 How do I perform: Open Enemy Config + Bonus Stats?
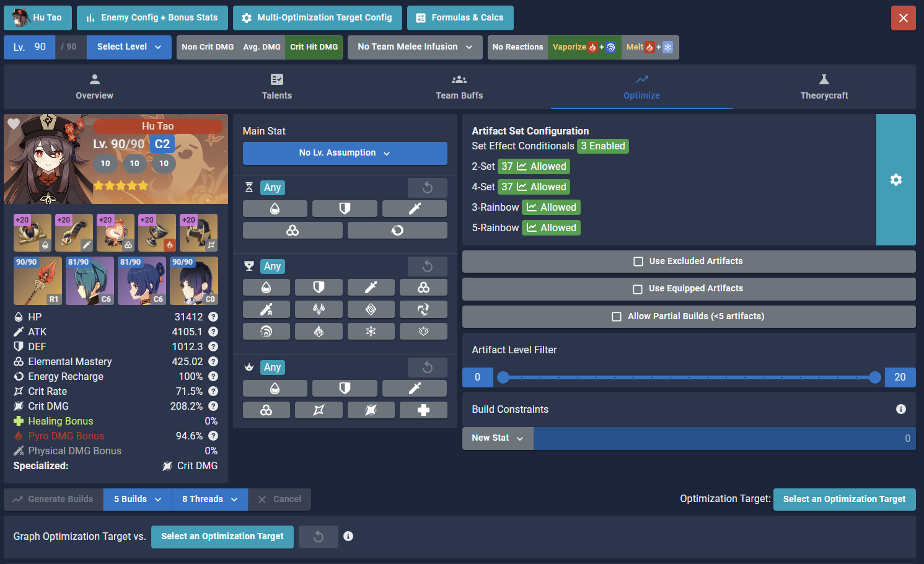click(152, 17)
